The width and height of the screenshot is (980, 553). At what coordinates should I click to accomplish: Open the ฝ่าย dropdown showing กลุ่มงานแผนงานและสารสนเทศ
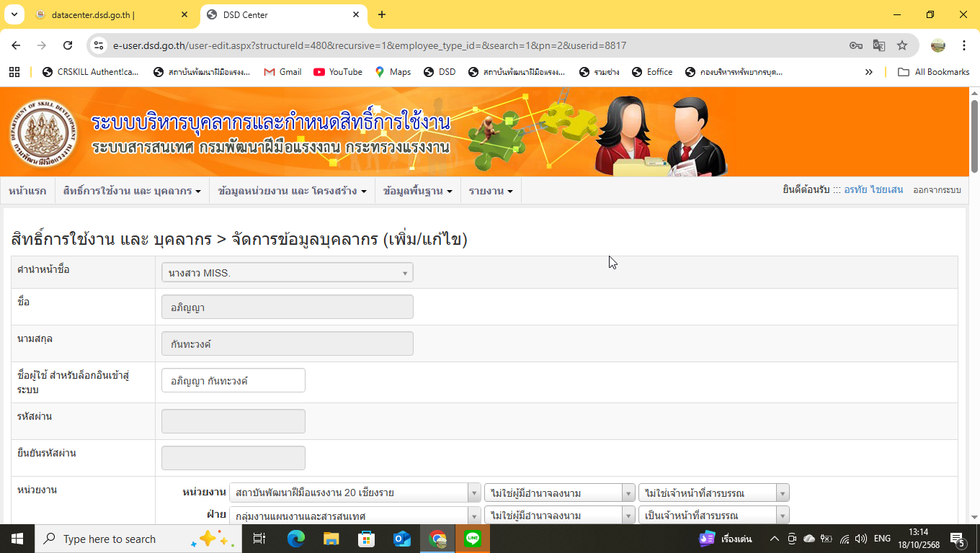[x=355, y=516]
